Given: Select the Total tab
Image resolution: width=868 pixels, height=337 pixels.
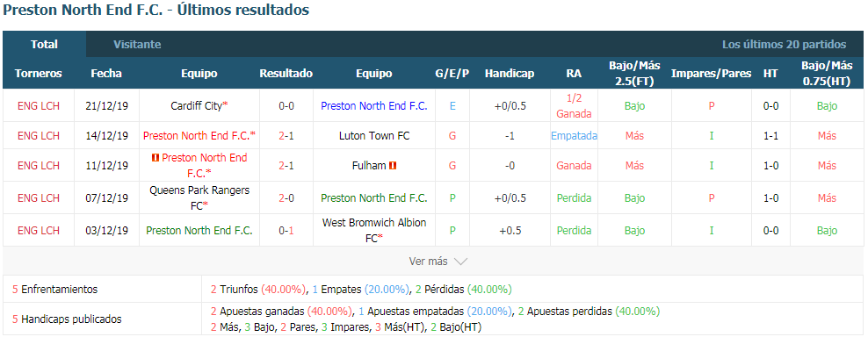Looking at the screenshot, I should pyautogui.click(x=44, y=44).
